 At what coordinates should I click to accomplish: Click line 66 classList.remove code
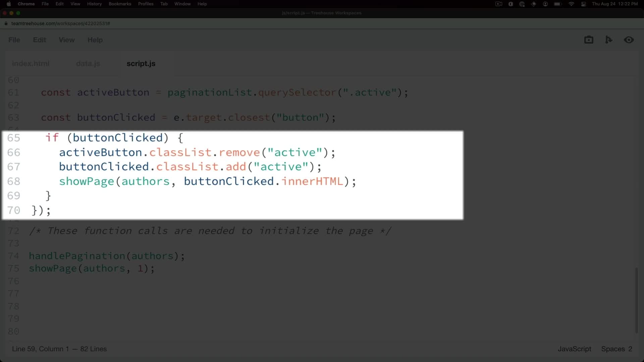197,153
